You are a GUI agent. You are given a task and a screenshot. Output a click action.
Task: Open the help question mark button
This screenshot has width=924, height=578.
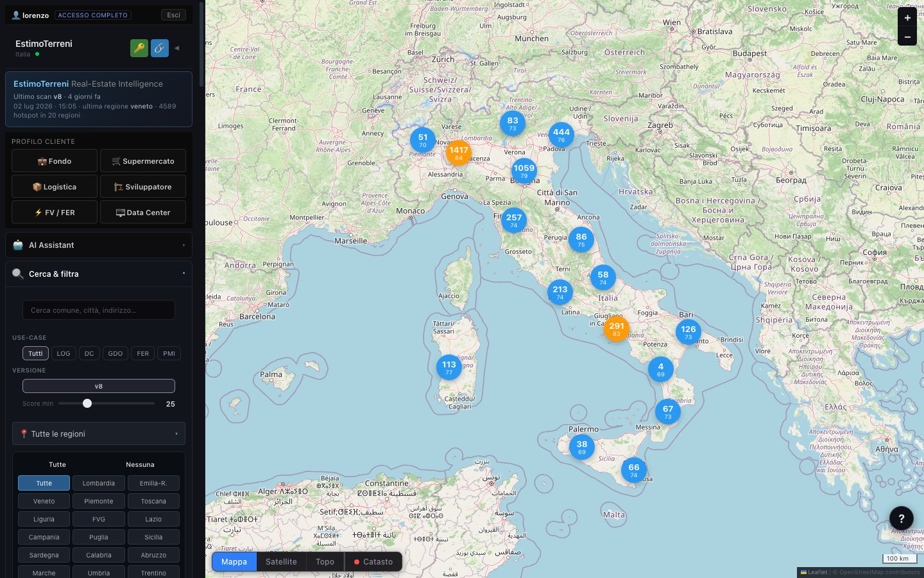(x=902, y=518)
